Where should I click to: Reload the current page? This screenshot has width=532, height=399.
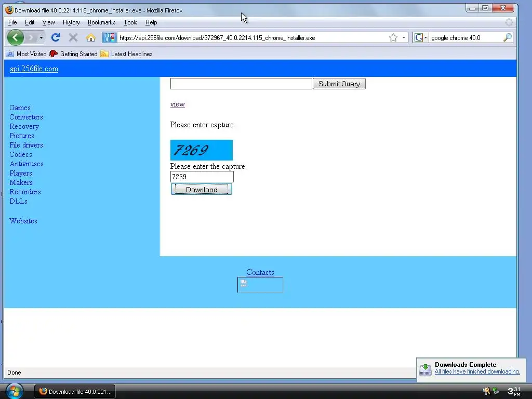(x=56, y=37)
